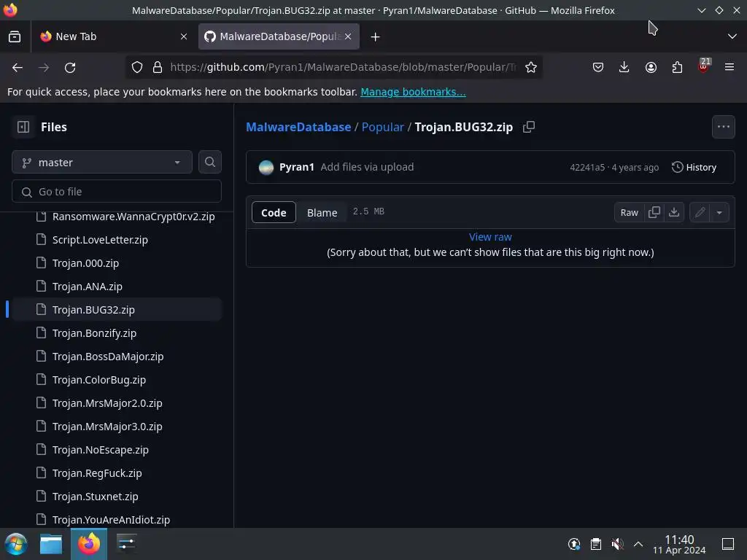This screenshot has height=560, width=747.
Task: Collapse the Files side panel icon
Action: pos(23,127)
